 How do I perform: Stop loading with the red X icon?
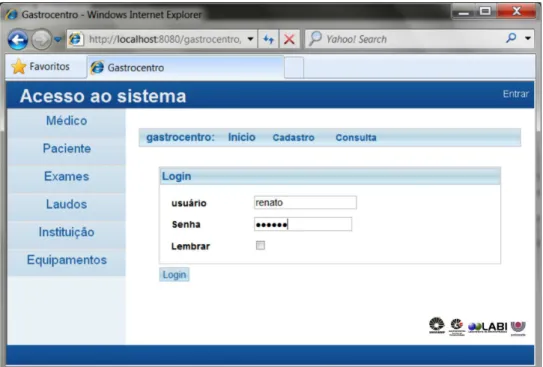click(289, 39)
